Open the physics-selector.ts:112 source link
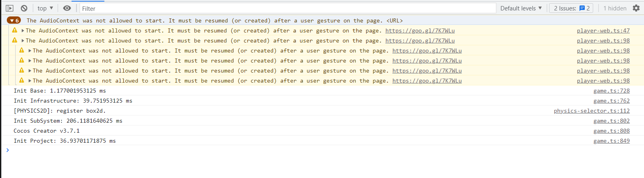The width and height of the screenshot is (644, 178). [592, 111]
